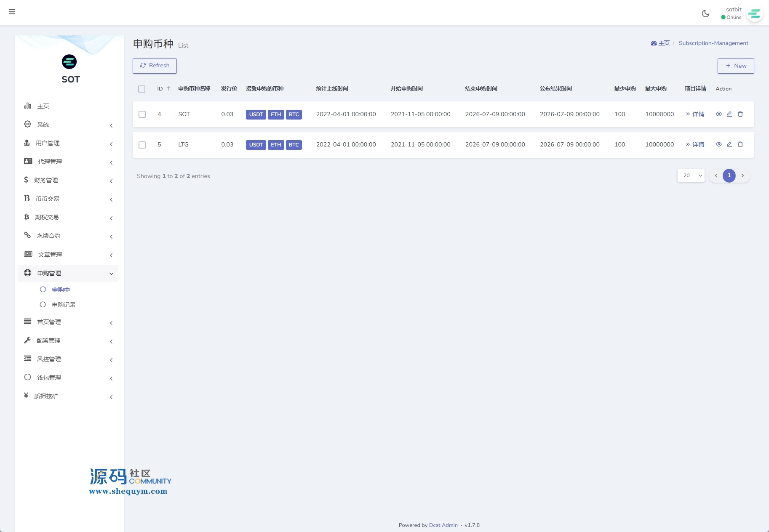This screenshot has height=532, width=769.
Task: Go to 主页 in the sidebar
Action: pyautogui.click(x=43, y=106)
